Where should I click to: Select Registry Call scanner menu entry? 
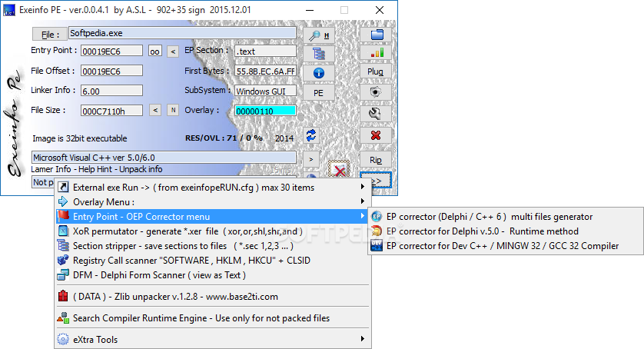point(212,260)
